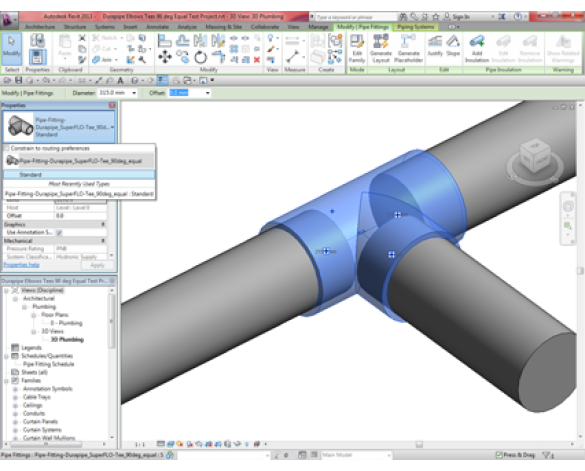Expand the Annotation Symbols family node
This screenshot has height=471, width=585.
point(15,389)
